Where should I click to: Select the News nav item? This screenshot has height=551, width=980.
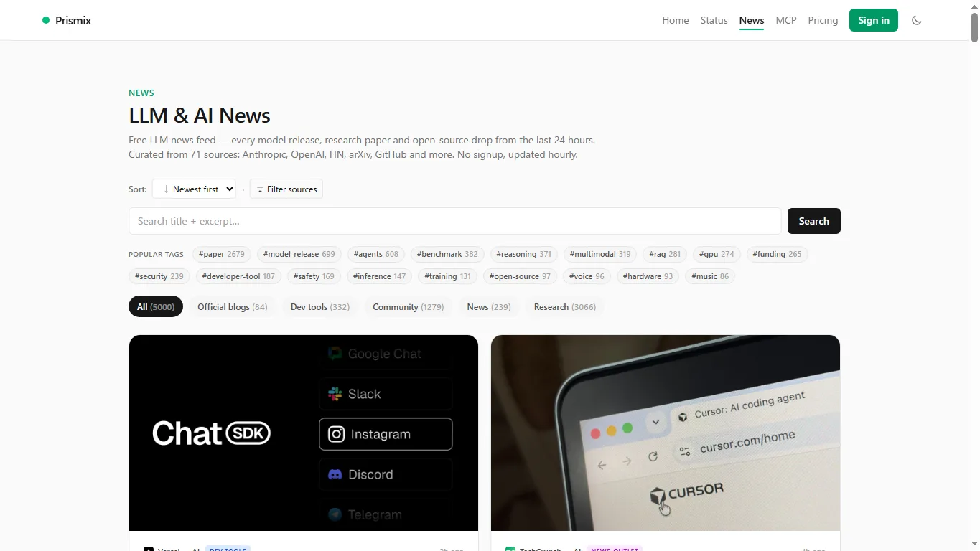click(752, 20)
